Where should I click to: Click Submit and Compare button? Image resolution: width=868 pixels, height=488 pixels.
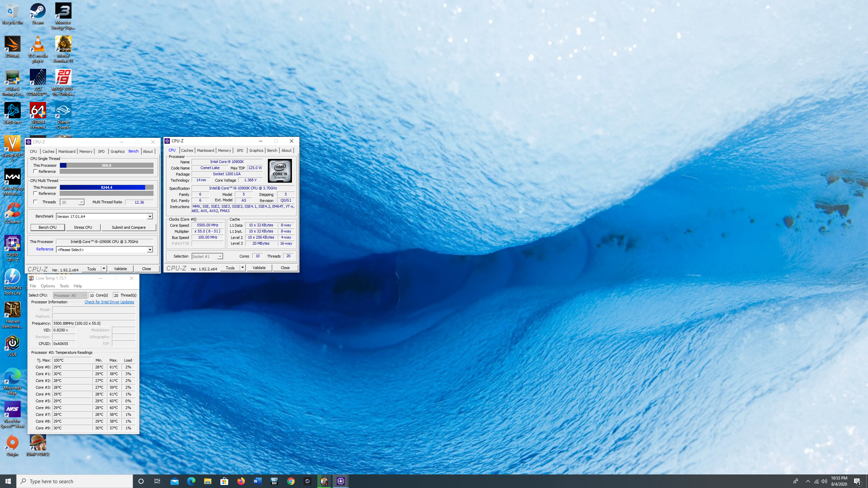point(129,227)
